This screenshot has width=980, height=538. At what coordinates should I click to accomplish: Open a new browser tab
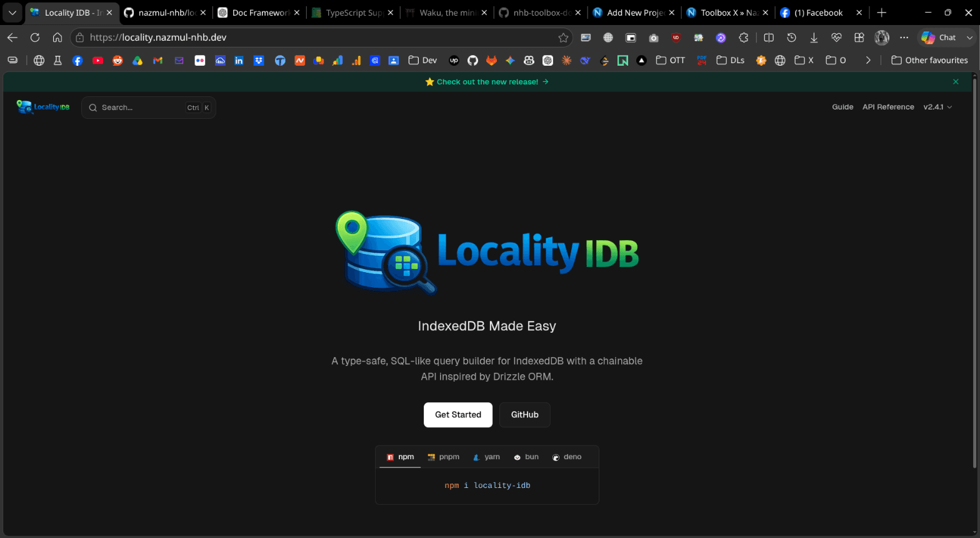[881, 13]
